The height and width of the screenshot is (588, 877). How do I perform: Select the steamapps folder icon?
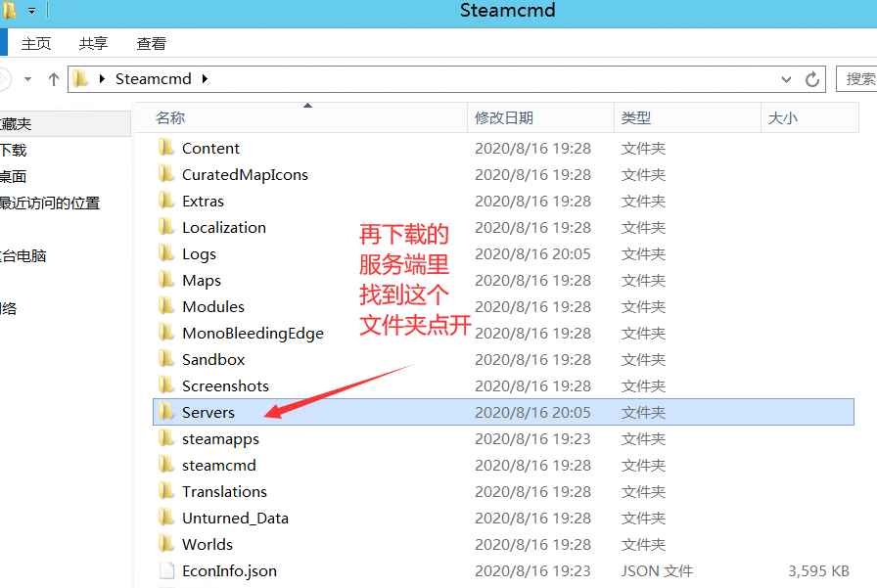coord(165,438)
